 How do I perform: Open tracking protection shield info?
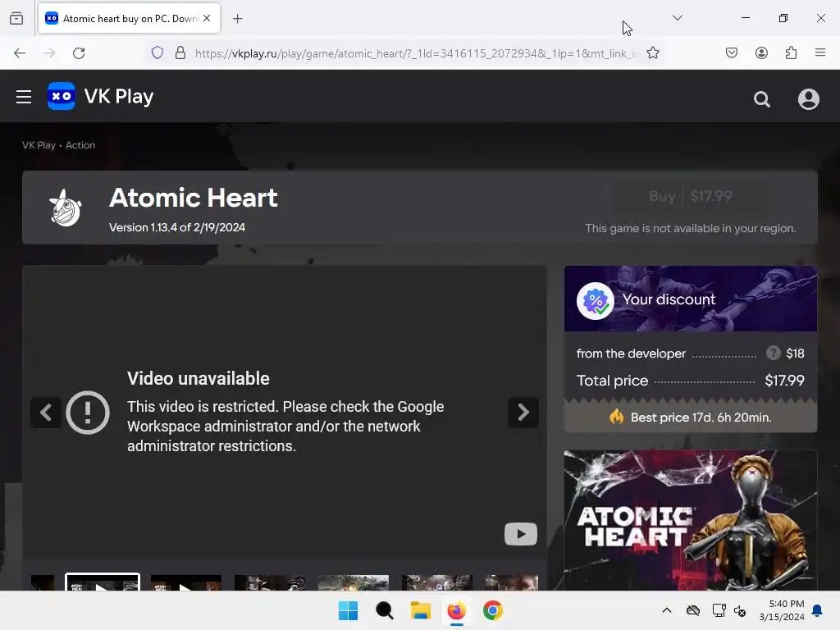click(x=157, y=52)
